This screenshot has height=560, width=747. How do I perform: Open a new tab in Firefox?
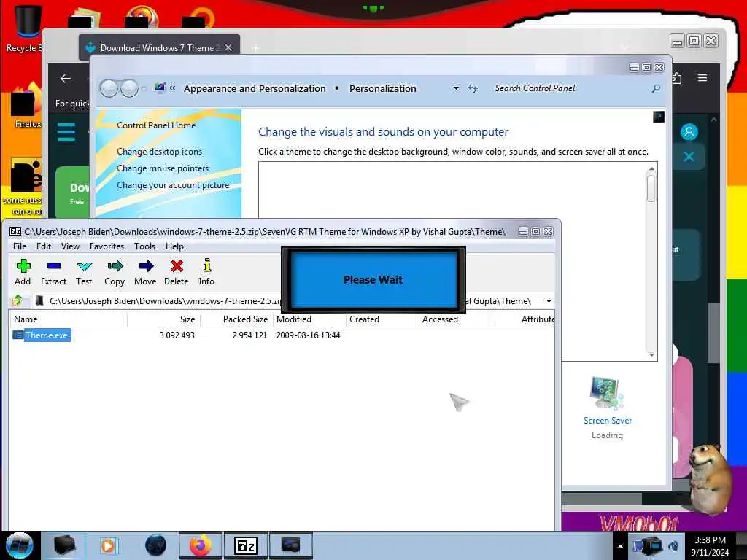pyautogui.click(x=255, y=48)
